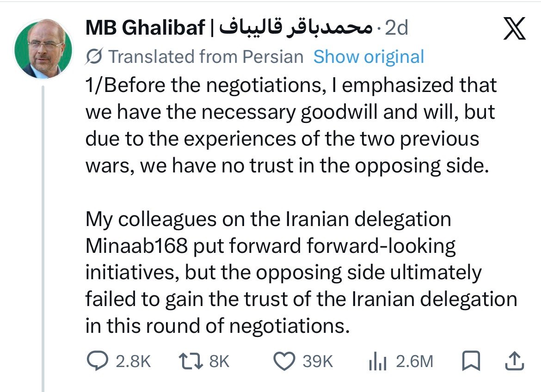This screenshot has width=541, height=392.
Task: Bookmark this post
Action: (x=471, y=361)
